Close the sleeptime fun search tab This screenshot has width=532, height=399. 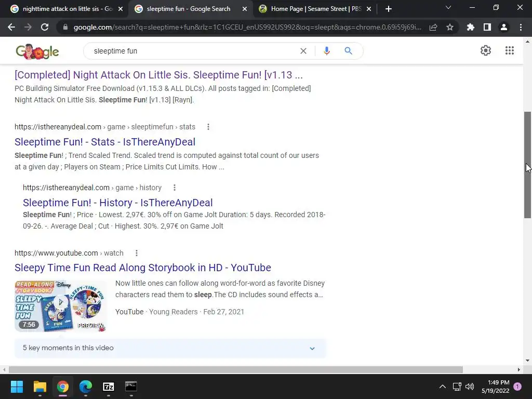point(245,9)
